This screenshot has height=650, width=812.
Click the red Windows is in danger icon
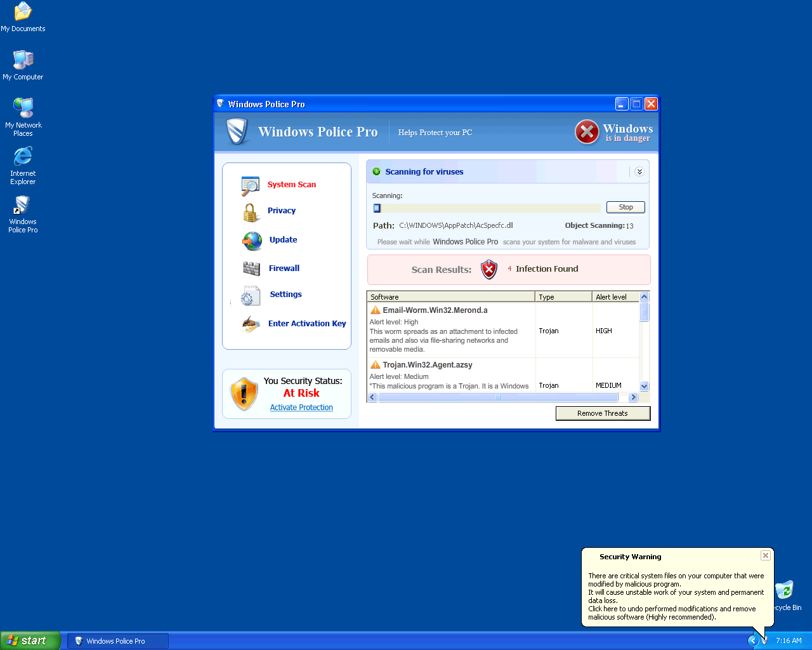coord(587,132)
